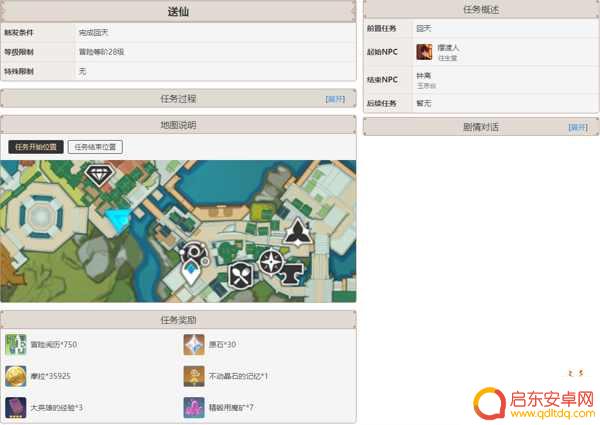Select the 任务开始位置 tab

36,147
